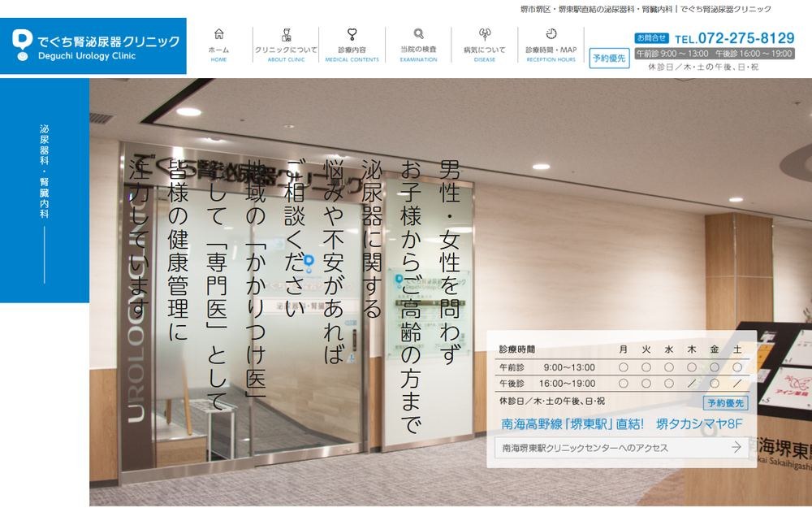Open 南海堺東駅クリニックセンターへのアクセス link
The height and width of the screenshot is (508, 812).
click(622, 447)
